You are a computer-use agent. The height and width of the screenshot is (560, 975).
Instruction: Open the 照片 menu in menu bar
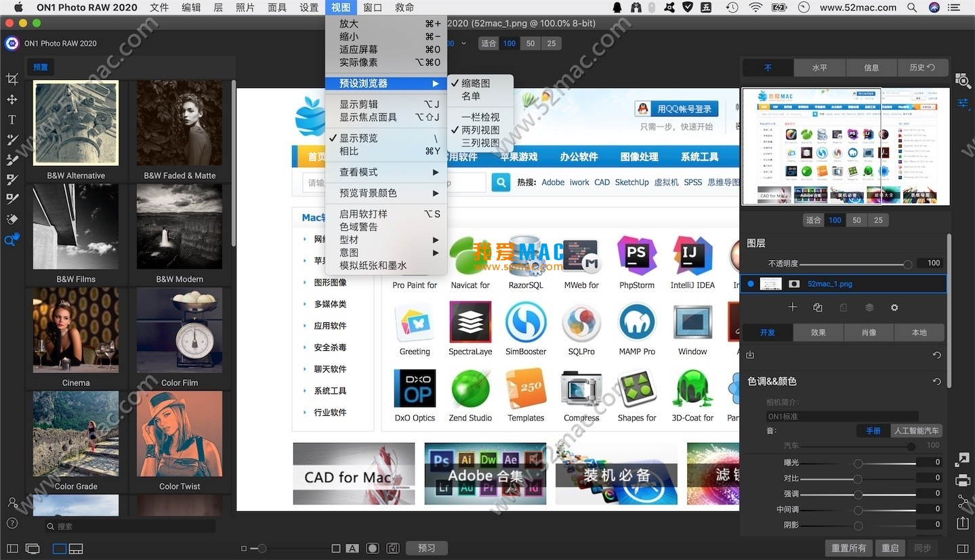245,7
